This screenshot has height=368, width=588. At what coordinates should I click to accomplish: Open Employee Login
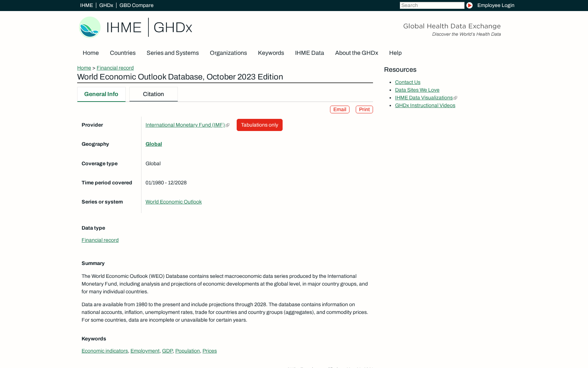coord(496,5)
